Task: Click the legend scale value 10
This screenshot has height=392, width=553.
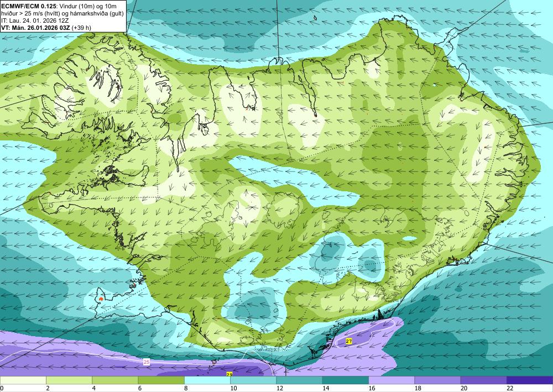Action: [233, 388]
